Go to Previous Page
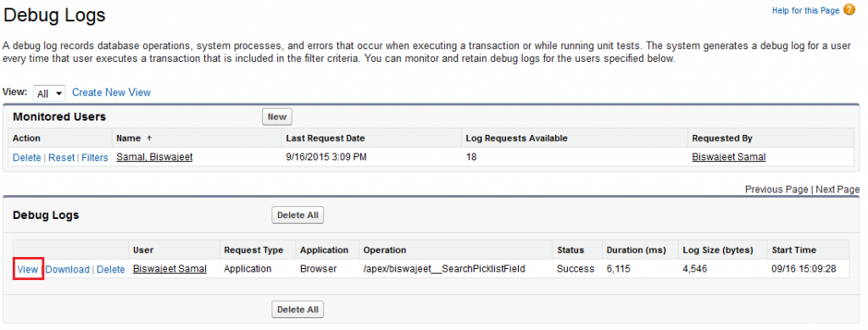This screenshot has width=868, height=330. point(776,189)
